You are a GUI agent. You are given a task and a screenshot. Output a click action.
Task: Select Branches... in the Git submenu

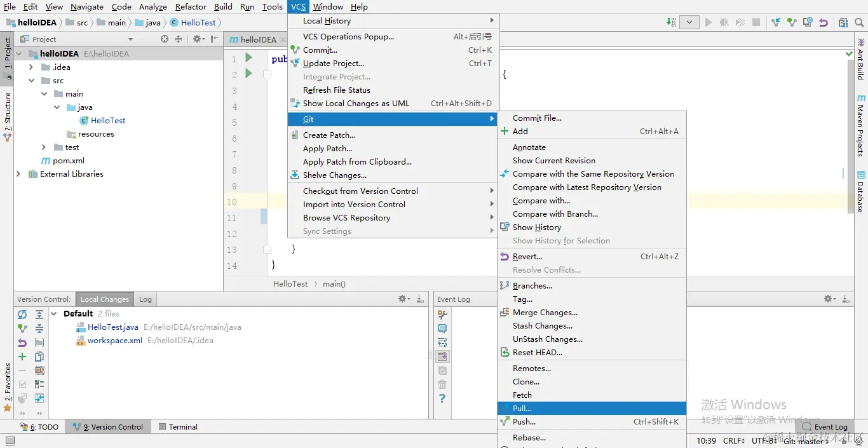click(592, 286)
